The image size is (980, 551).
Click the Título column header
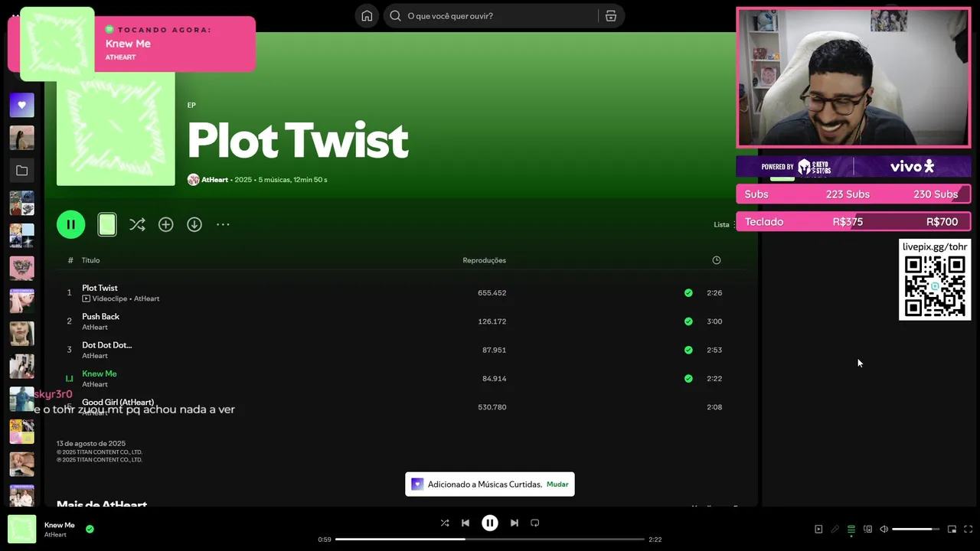coord(91,260)
